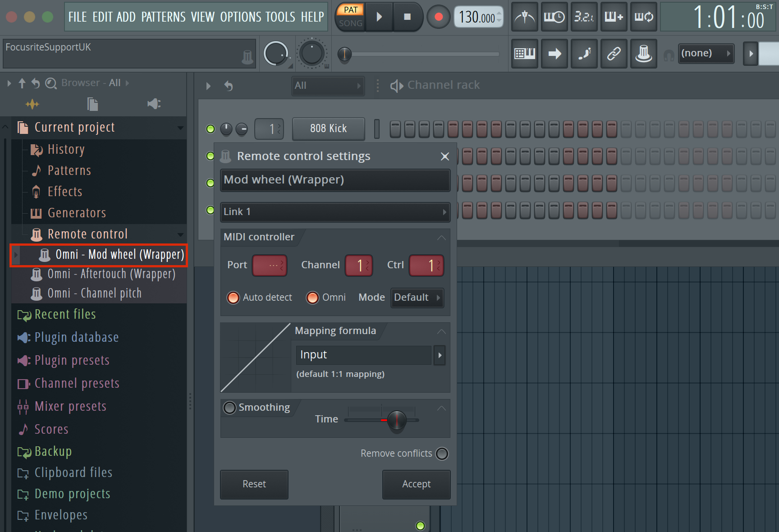
Task: Open the OPTIONS menu
Action: pyautogui.click(x=241, y=17)
